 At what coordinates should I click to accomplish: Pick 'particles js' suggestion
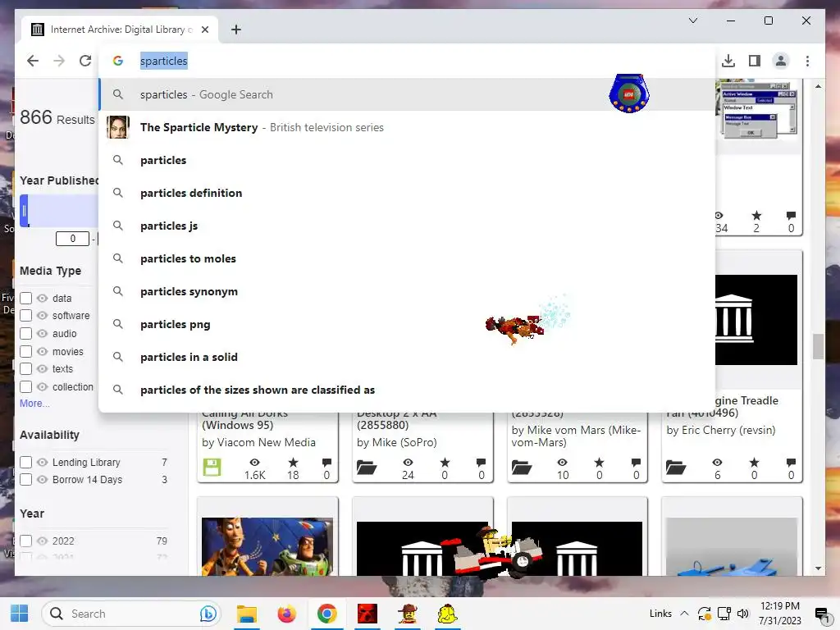click(x=407, y=226)
